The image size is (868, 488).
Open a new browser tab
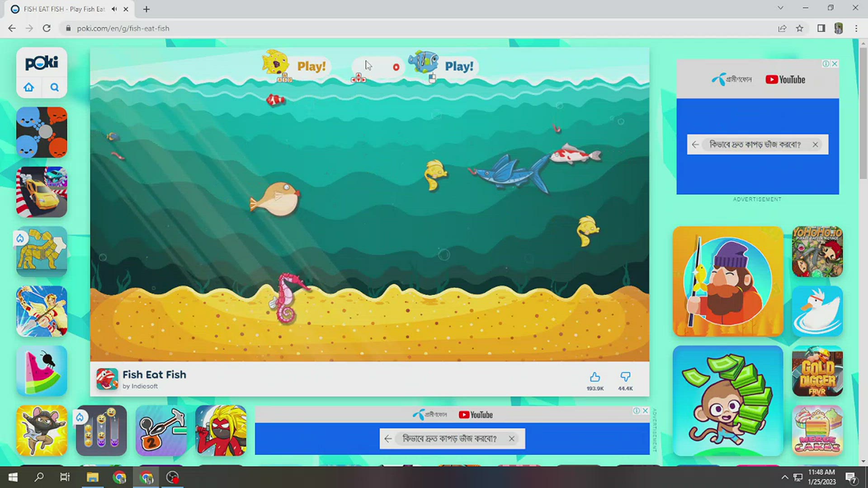click(x=146, y=9)
